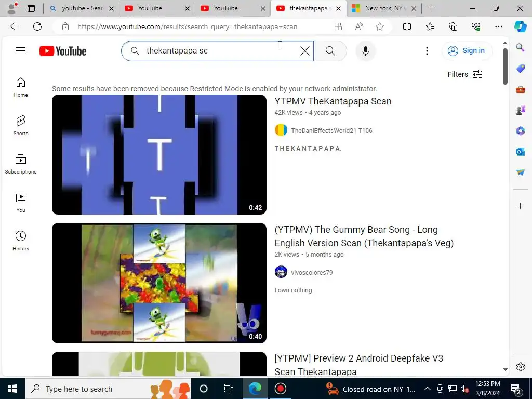
Task: Open Drop paper plane in sidebar
Action: [x=520, y=172]
